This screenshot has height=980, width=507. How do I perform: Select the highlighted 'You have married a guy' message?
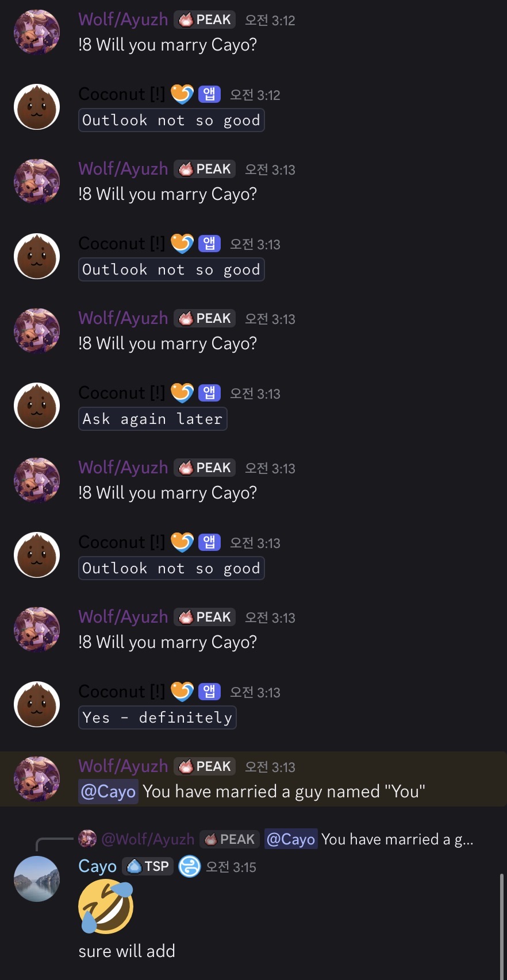coord(253,779)
